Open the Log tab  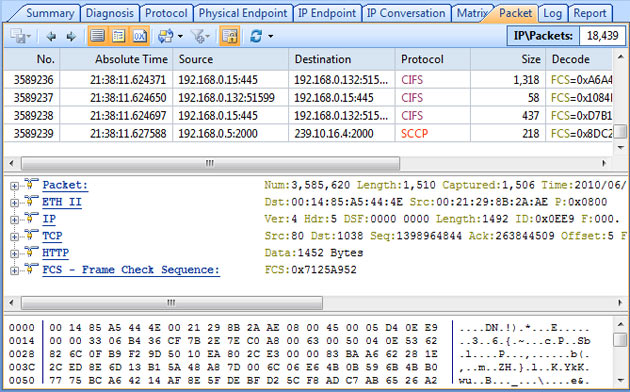[552, 13]
